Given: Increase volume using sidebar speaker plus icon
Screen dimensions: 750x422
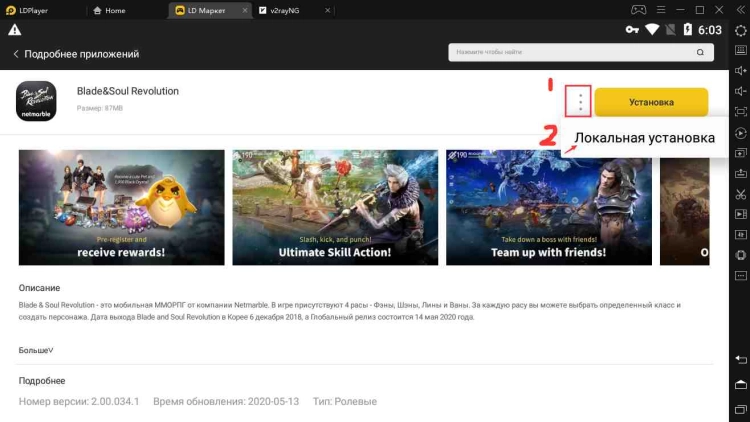Looking at the screenshot, I should pos(740,71).
